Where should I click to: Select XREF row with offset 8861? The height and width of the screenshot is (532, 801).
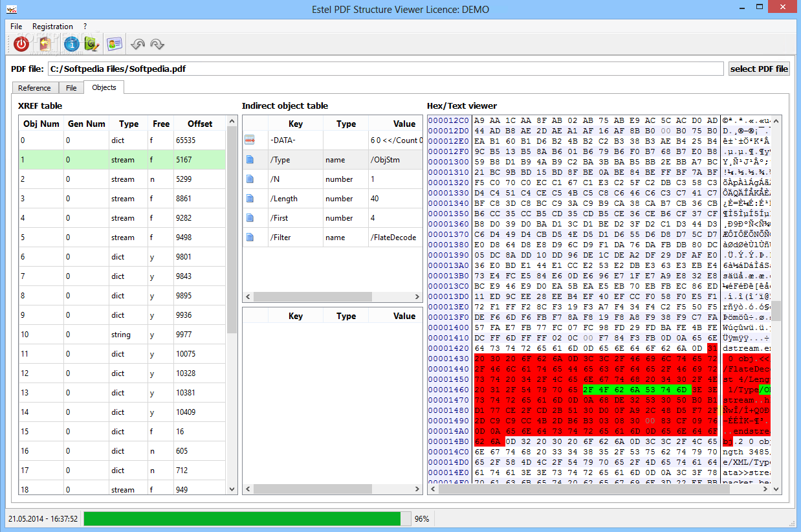coord(122,199)
